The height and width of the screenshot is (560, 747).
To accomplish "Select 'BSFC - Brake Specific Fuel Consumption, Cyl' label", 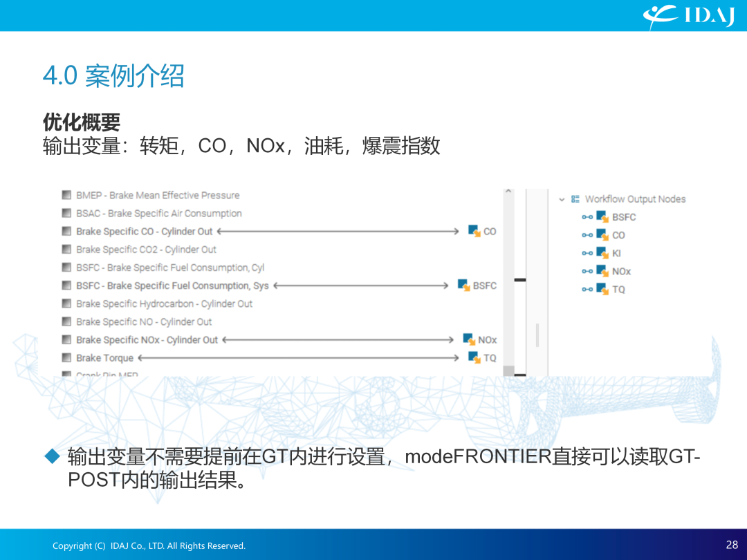I will [x=170, y=268].
